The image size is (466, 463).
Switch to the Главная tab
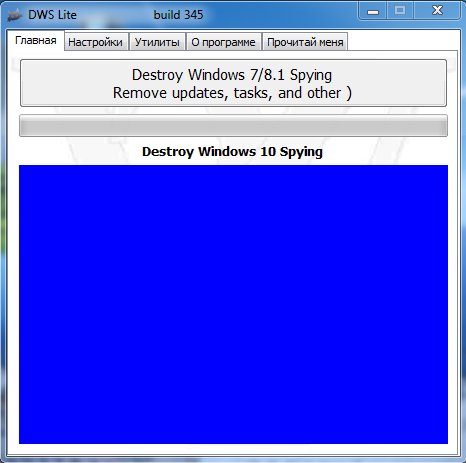[36, 40]
